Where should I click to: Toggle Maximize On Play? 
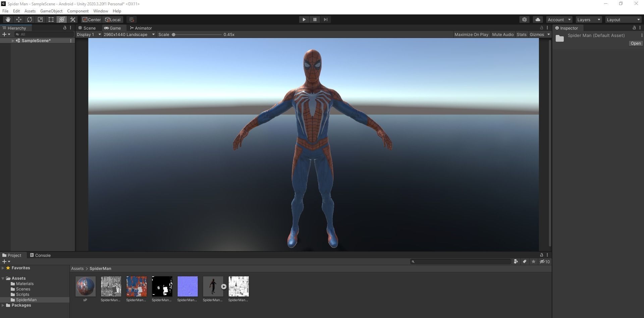471,35
